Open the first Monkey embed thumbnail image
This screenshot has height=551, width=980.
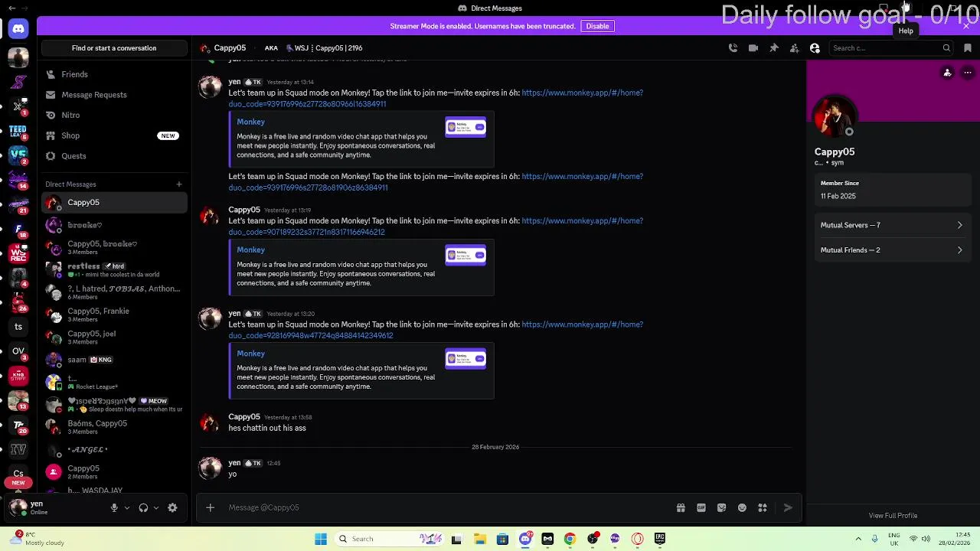pos(465,127)
